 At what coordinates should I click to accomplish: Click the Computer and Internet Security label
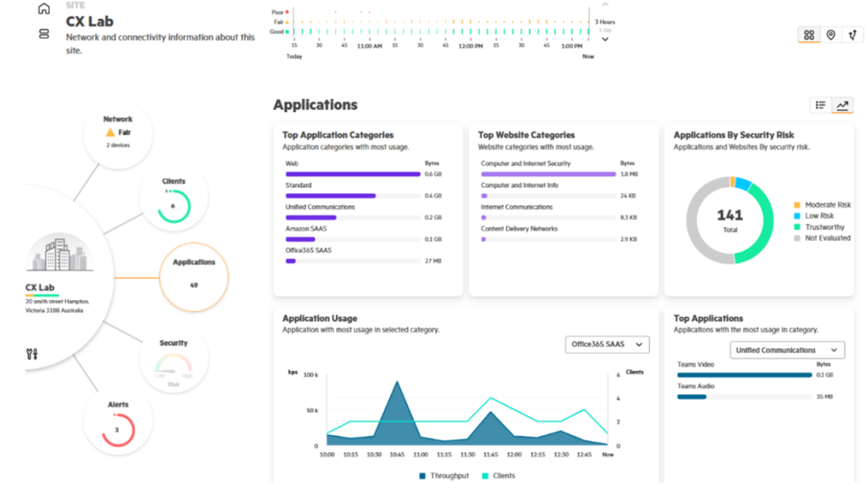click(526, 164)
